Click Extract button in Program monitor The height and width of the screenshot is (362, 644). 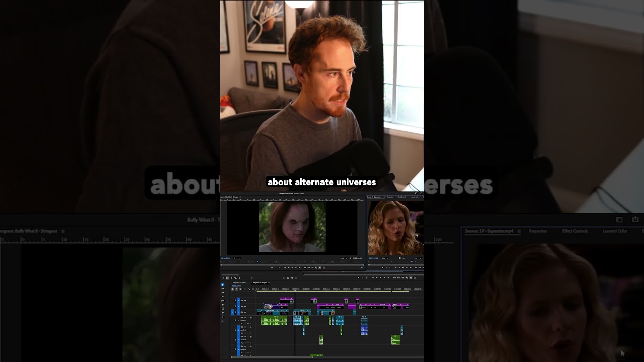308,268
